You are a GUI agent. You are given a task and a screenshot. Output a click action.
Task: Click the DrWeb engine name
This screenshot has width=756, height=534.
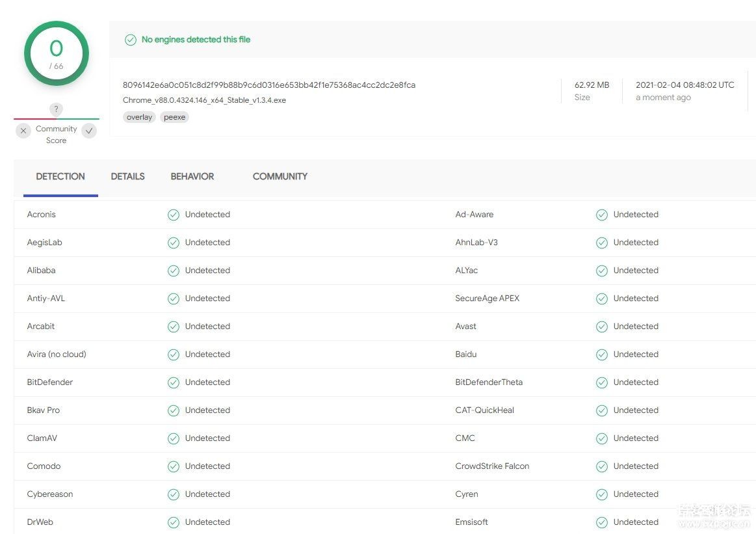40,522
